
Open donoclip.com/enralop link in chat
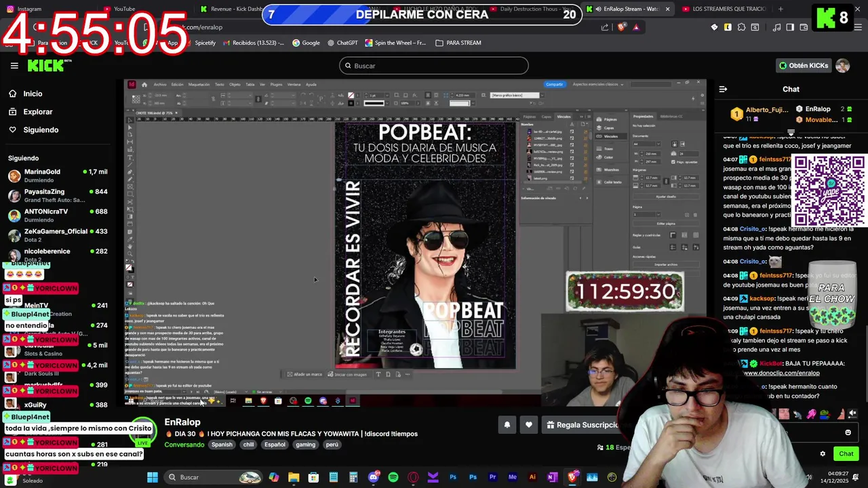pyautogui.click(x=781, y=373)
